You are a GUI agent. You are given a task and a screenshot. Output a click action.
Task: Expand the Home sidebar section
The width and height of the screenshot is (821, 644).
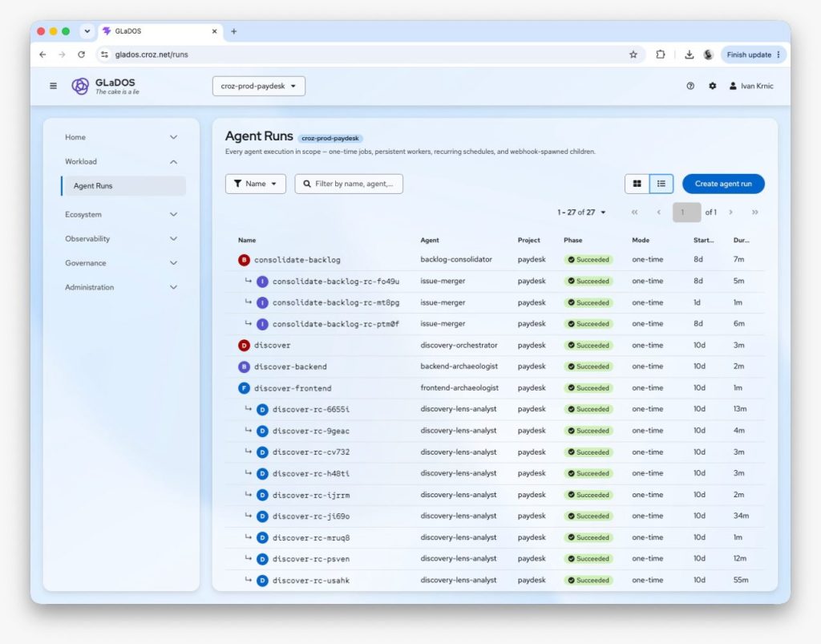click(x=121, y=137)
